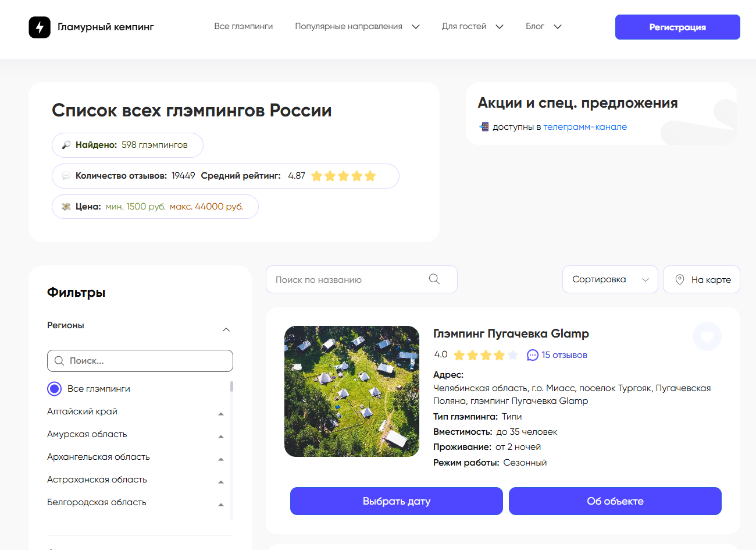Open the Пугачевка Glamp aerial photo
This screenshot has height=550, width=756.
click(351, 391)
